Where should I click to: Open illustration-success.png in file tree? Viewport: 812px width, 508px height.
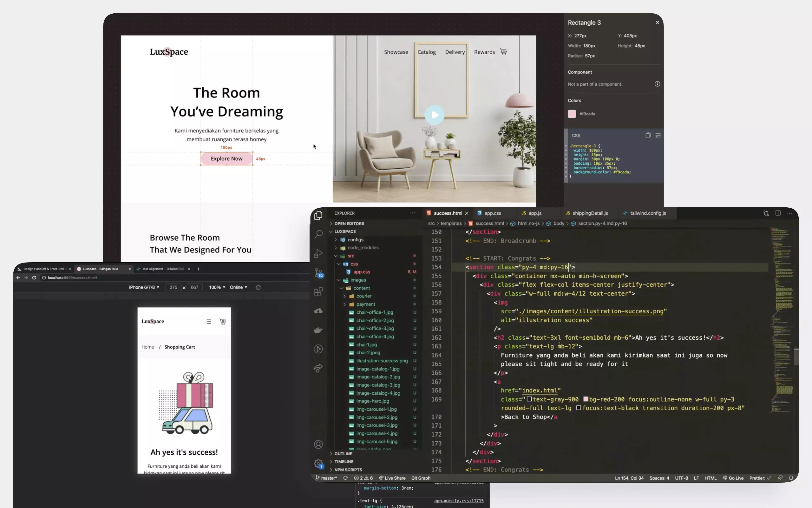tap(382, 360)
